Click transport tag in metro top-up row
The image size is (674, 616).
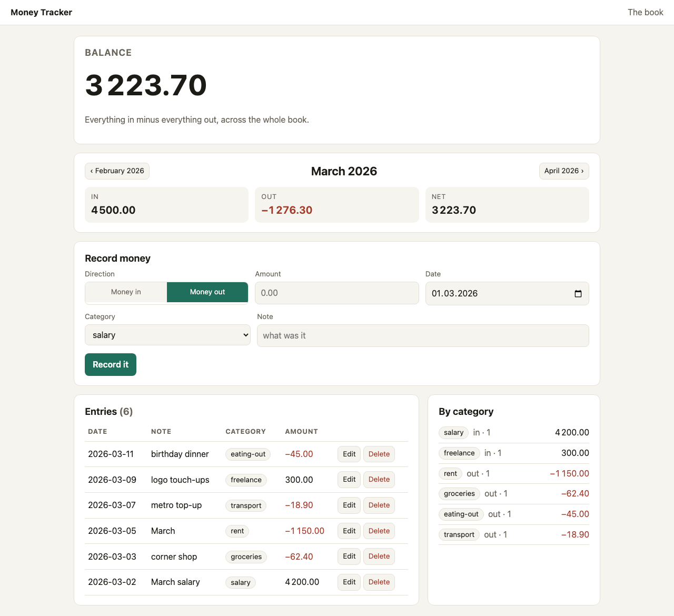[246, 505]
